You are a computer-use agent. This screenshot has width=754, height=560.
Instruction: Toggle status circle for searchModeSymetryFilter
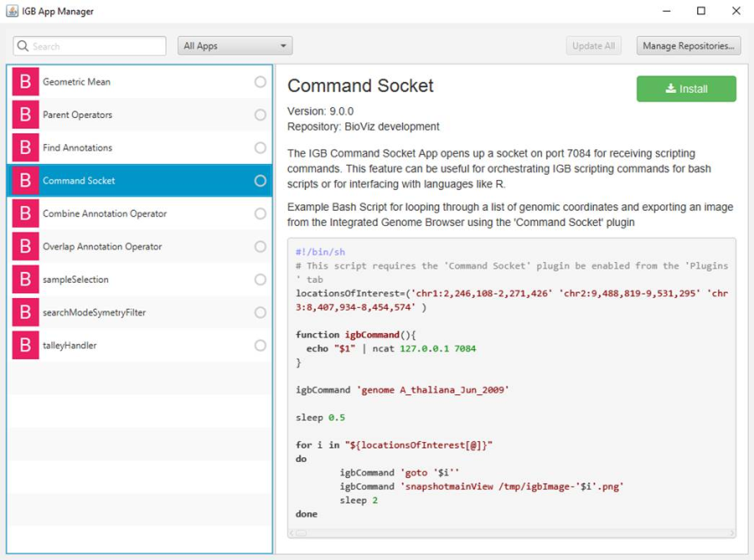click(261, 312)
